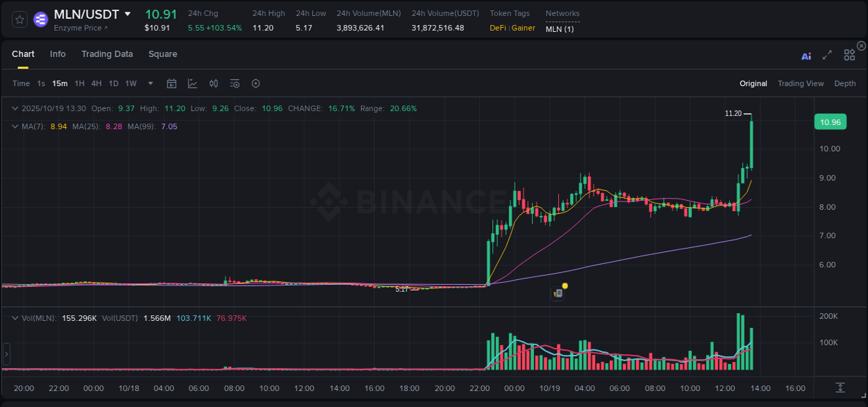Viewport: 868px width, 407px height.
Task: Collapse the MA indicator row chevron
Action: coord(15,126)
